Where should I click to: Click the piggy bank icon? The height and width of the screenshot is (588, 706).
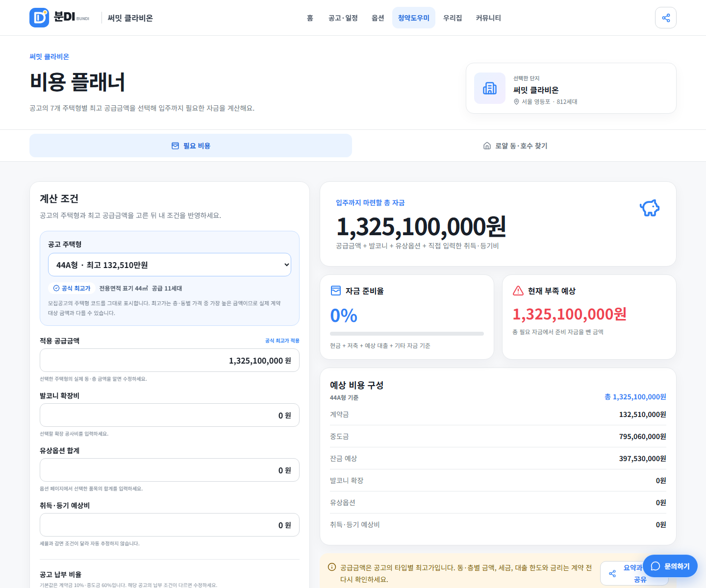click(650, 208)
